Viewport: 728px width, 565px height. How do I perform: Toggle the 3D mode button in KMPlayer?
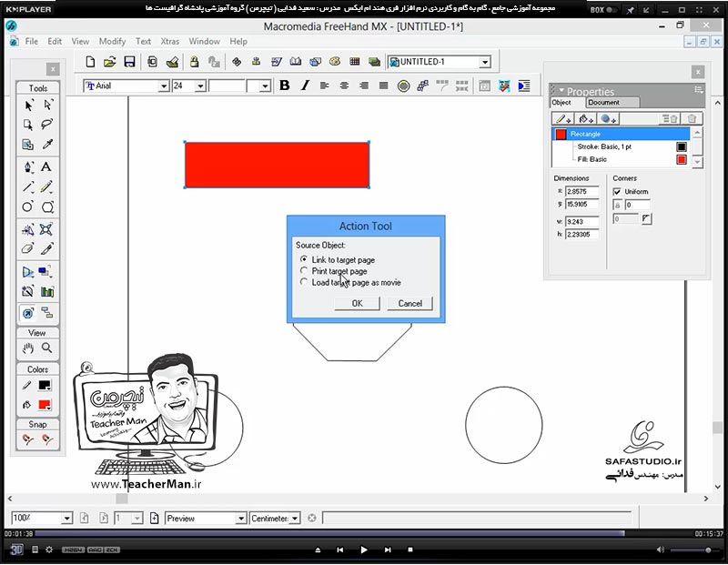(16, 550)
